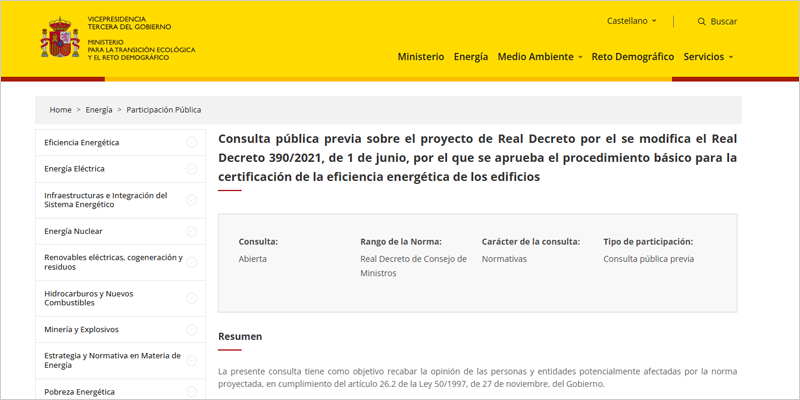Open the Ministerio menu item
The height and width of the screenshot is (400, 800).
coord(420,57)
